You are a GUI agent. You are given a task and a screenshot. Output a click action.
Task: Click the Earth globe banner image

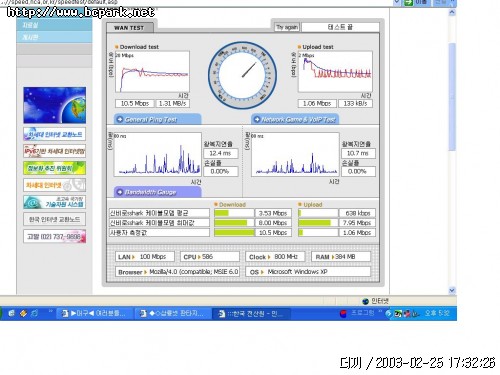(55, 105)
